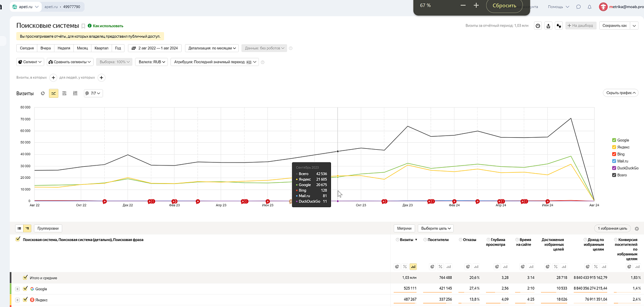Open Валюта: RUB dropdown

coord(151,62)
